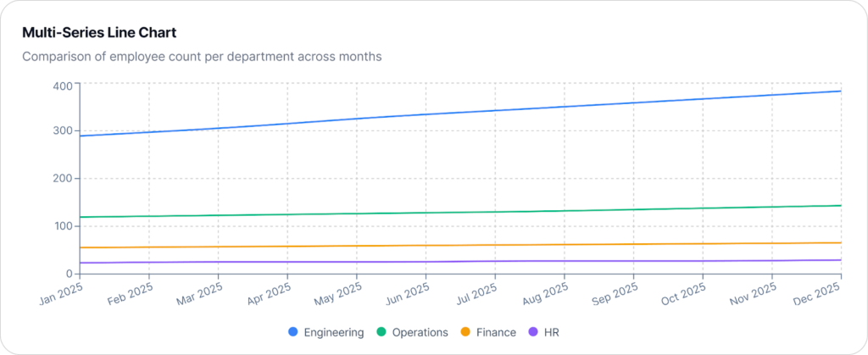Click the 200 y-axis value label
Screen dimensions: 868x355
tap(62, 179)
